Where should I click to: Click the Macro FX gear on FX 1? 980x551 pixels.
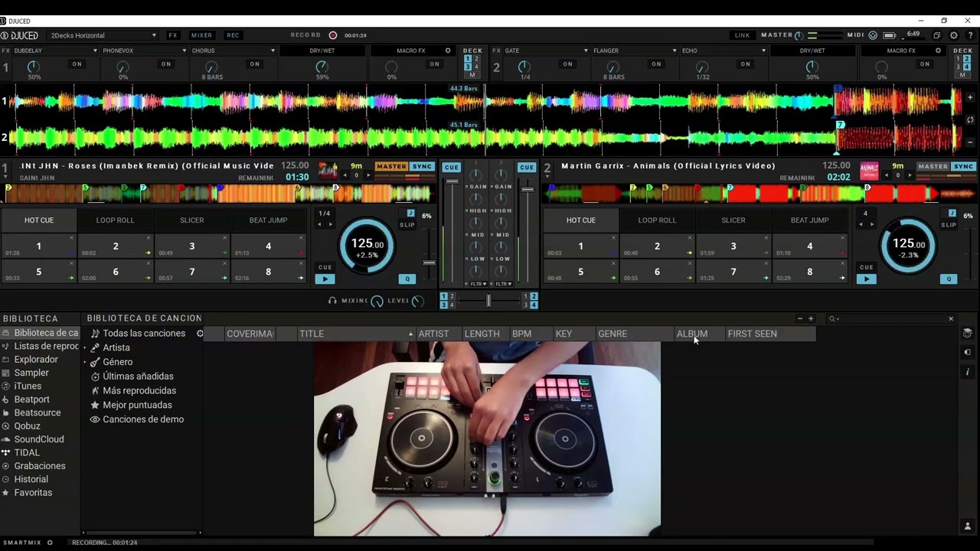pyautogui.click(x=448, y=51)
